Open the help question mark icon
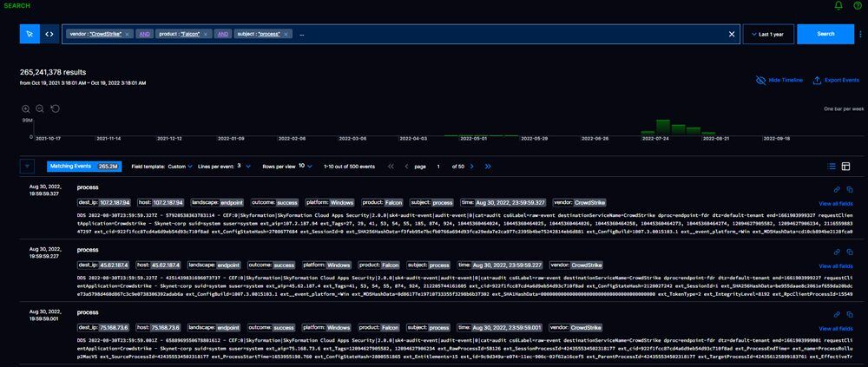 [x=858, y=5]
